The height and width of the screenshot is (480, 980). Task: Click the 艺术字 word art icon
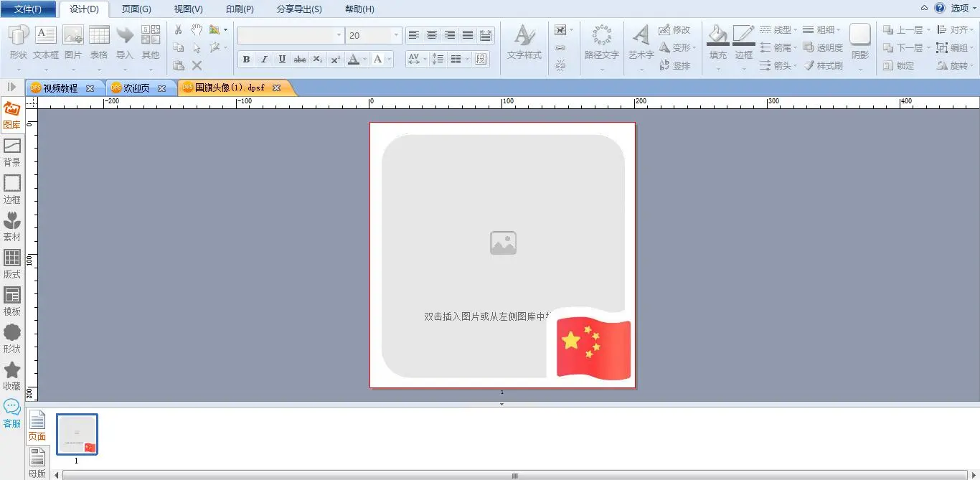[x=641, y=42]
